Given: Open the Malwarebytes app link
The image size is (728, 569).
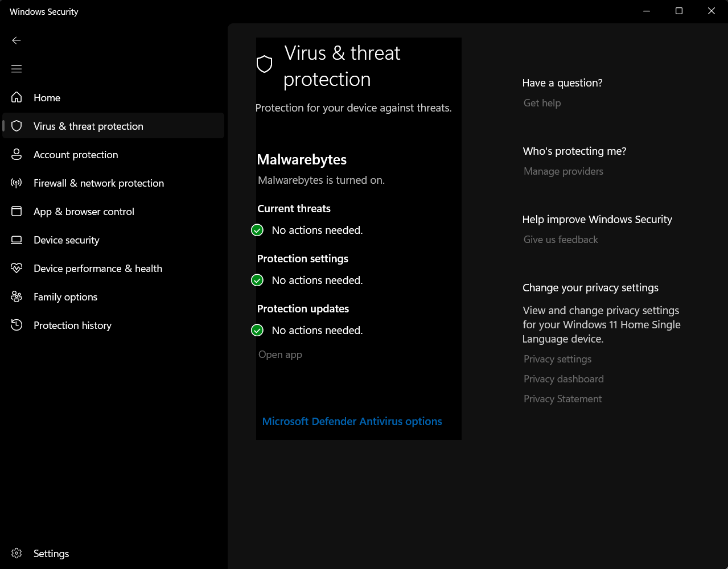Looking at the screenshot, I should [x=280, y=354].
